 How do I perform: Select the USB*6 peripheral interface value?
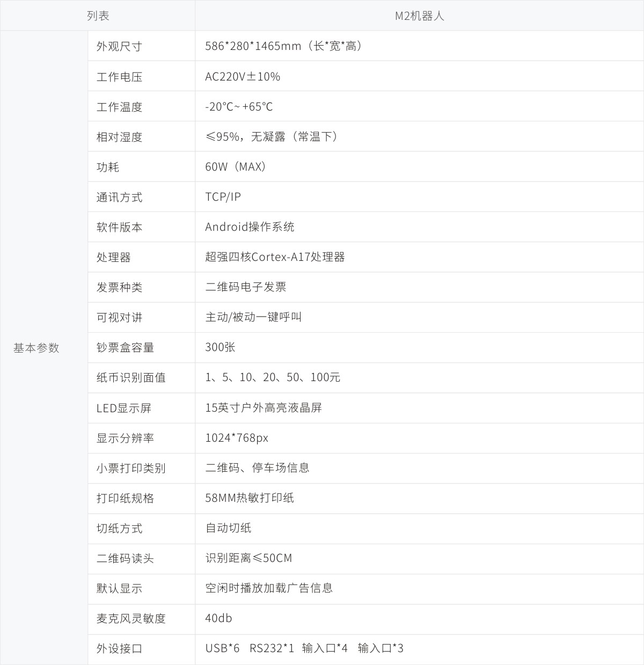pos(222,648)
